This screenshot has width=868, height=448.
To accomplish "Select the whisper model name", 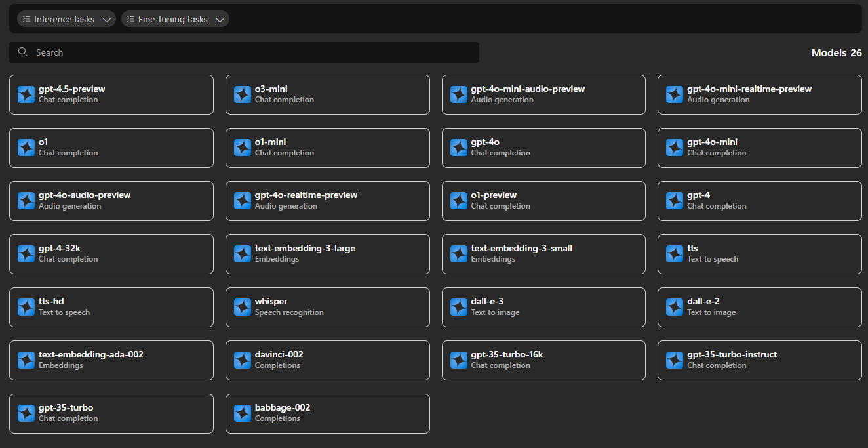I will click(x=271, y=302).
